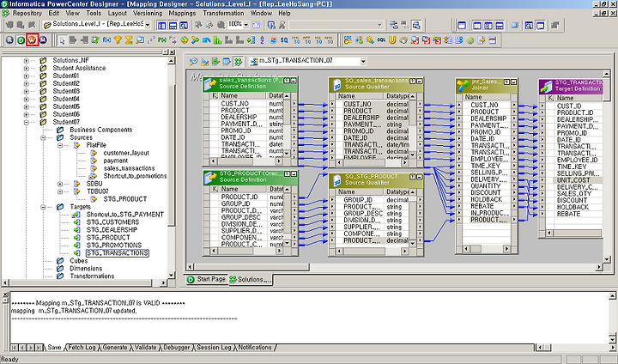Image resolution: width=618 pixels, height=364 pixels.
Task: Click CUST_NO port in SQ_sales_transactions
Action: [357, 105]
